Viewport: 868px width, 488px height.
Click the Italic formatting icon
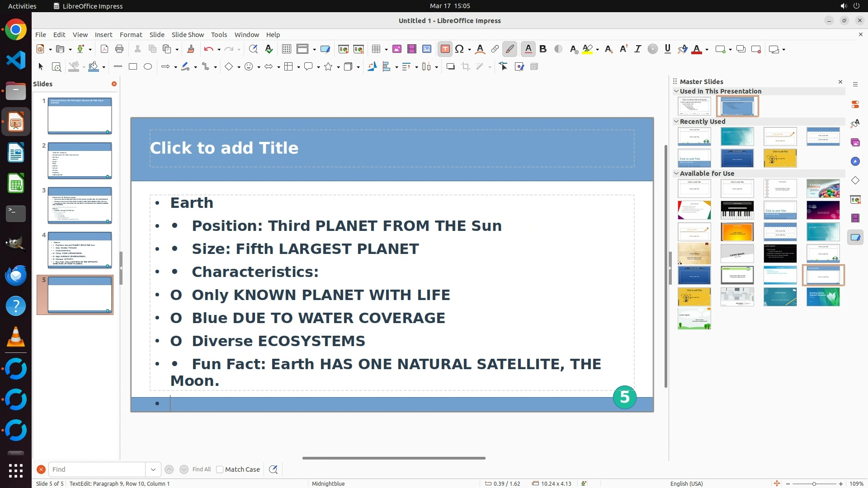pos(637,49)
